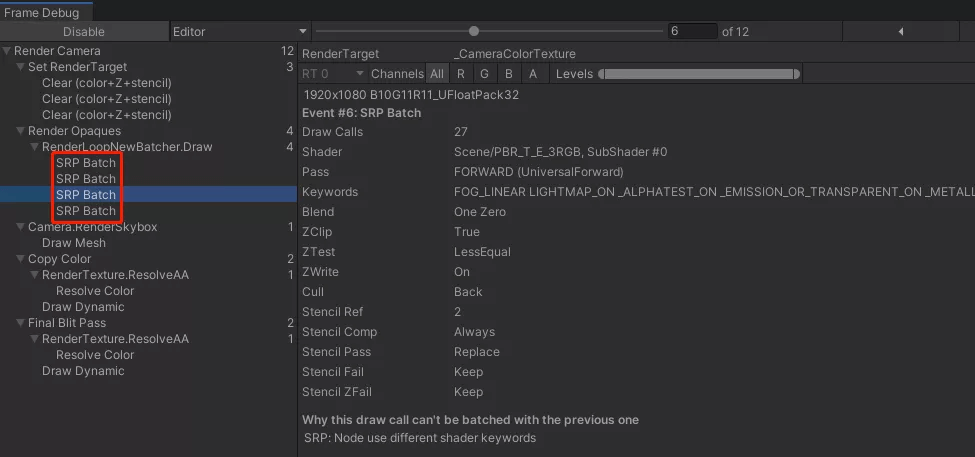Click the FORWARD (UniversalForward) pass value
The image size is (975, 457).
tap(538, 172)
